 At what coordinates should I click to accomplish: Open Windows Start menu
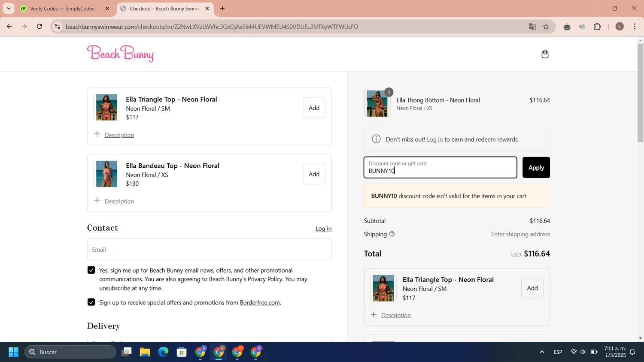13,352
